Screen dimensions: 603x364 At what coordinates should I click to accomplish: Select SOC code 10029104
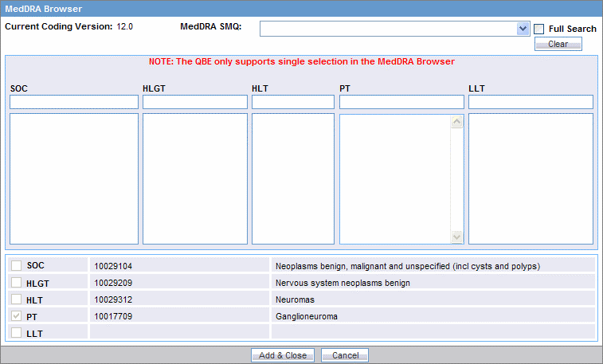(113, 266)
